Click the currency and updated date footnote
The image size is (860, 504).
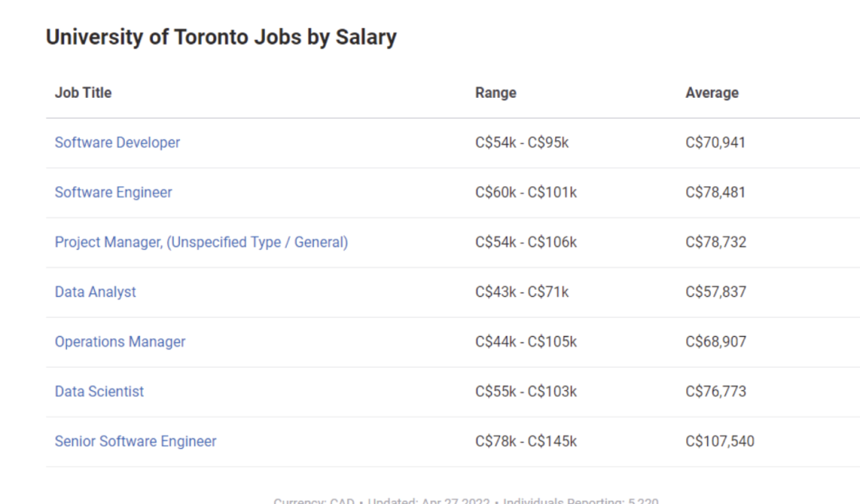(x=466, y=500)
